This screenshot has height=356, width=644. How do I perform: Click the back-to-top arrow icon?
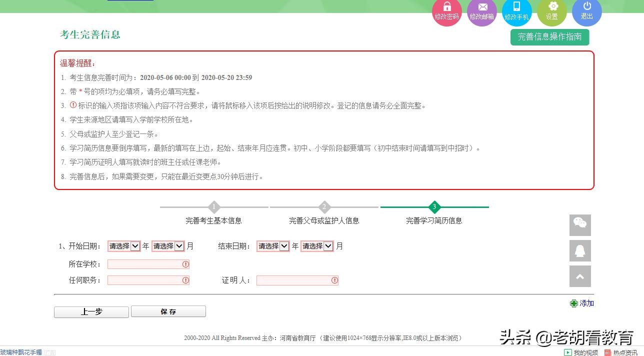point(579,276)
